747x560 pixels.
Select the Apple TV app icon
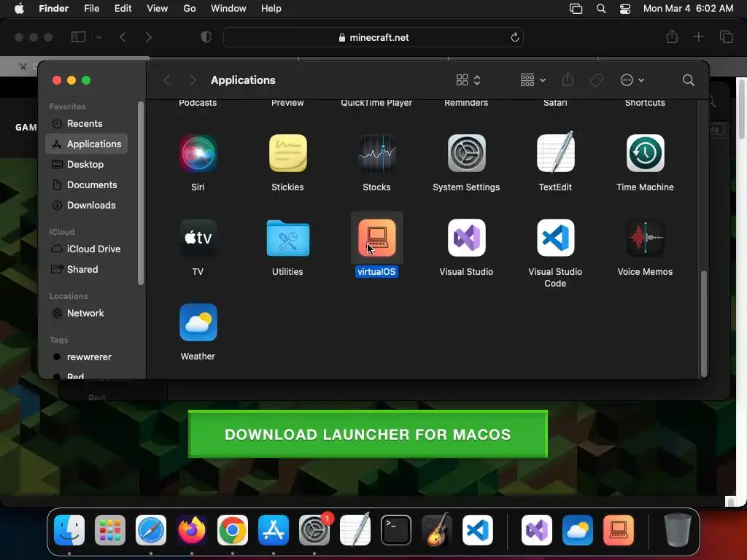click(x=198, y=238)
